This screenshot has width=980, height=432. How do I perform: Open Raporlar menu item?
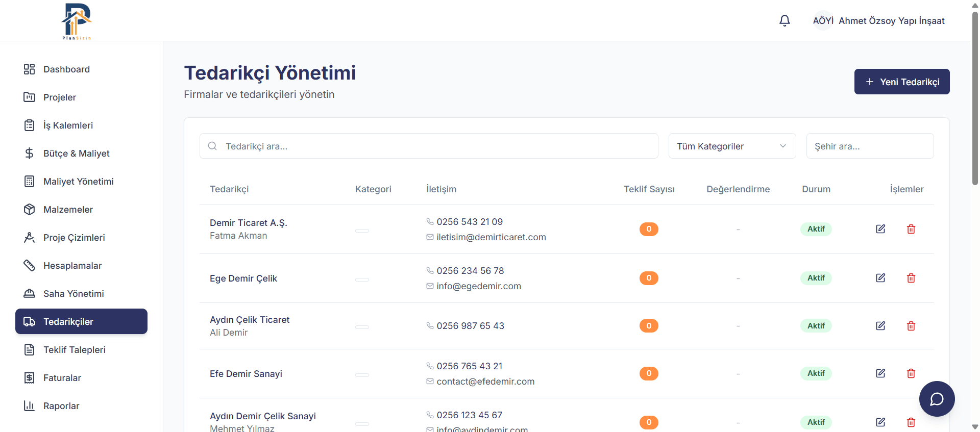(81, 406)
